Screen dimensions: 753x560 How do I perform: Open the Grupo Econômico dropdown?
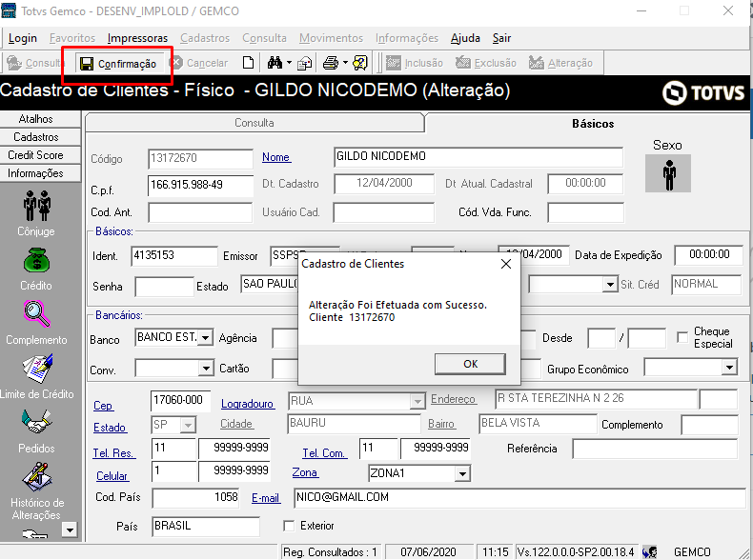729,368
